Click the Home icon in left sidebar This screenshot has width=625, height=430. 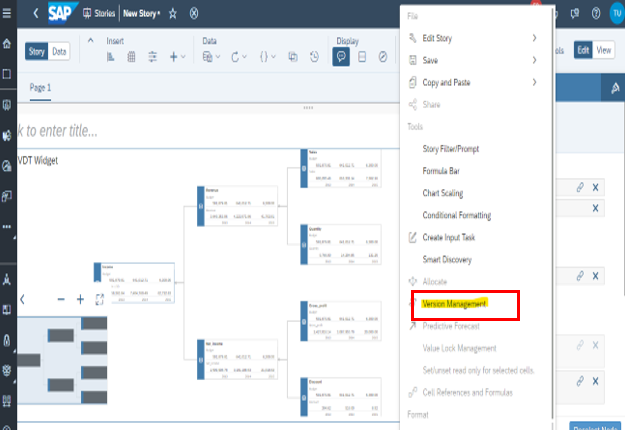click(8, 45)
